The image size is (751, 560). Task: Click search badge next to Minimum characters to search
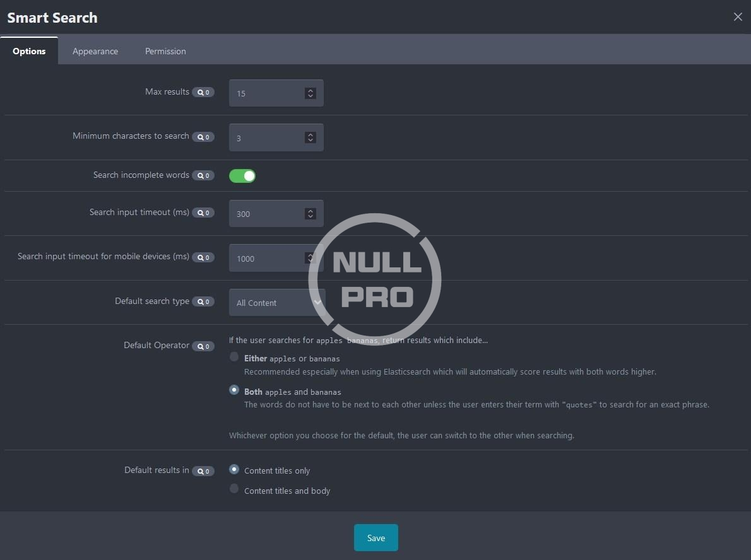pos(203,137)
